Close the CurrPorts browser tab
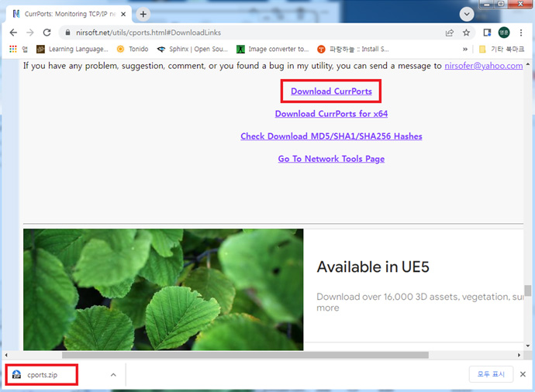 tap(123, 14)
